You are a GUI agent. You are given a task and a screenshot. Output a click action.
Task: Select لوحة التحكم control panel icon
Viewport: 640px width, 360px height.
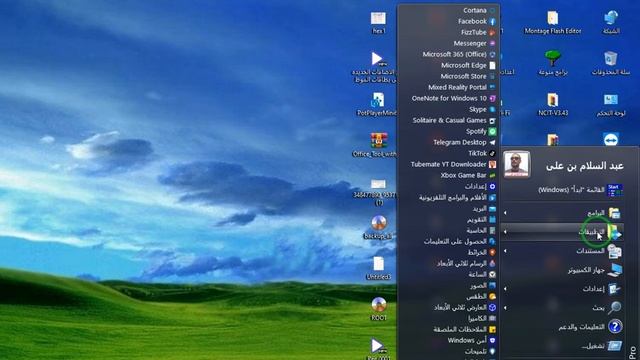click(611, 104)
